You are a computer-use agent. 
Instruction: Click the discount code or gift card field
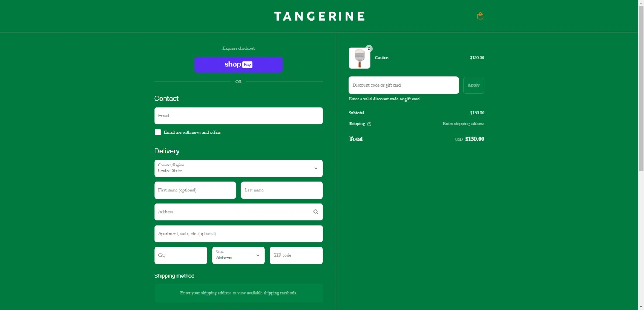(404, 85)
